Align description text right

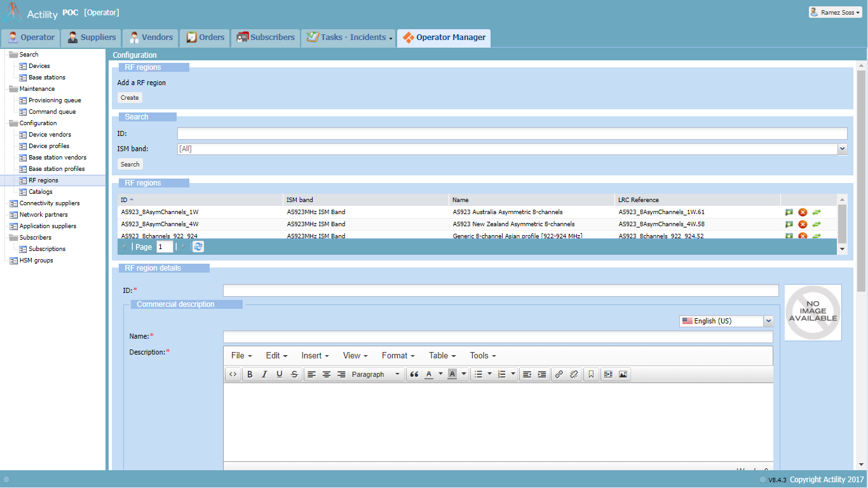pos(341,374)
